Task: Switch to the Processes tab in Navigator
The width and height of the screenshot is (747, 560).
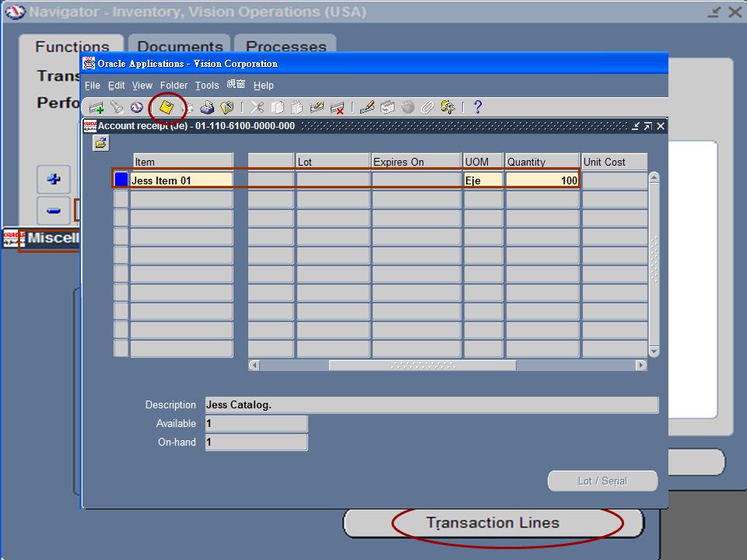Action: pos(286,46)
